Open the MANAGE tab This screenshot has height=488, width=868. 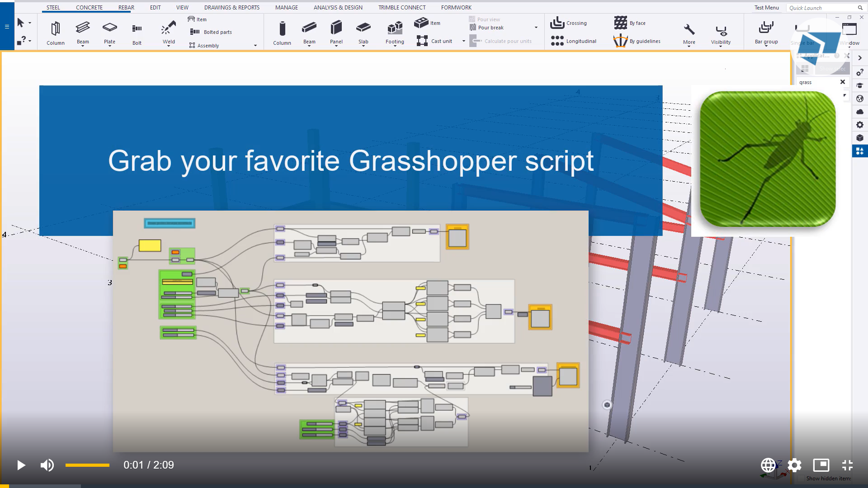(287, 8)
